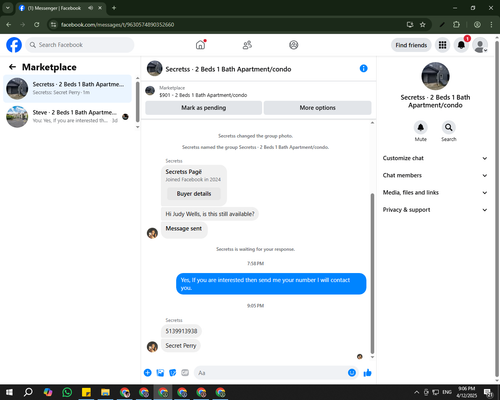Open a new browser tab
The width and height of the screenshot is (500, 400).
[x=114, y=8]
